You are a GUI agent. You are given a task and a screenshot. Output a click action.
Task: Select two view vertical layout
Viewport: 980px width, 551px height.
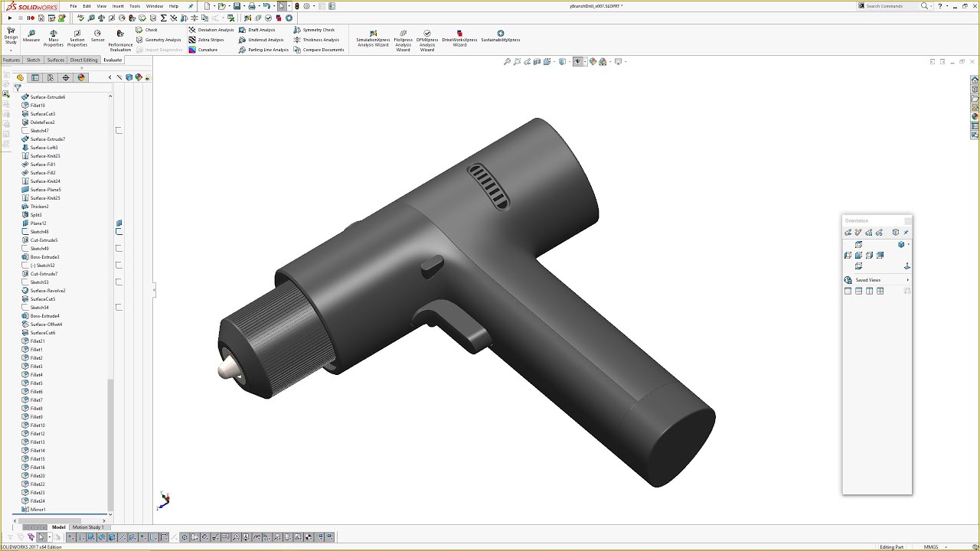click(x=869, y=291)
